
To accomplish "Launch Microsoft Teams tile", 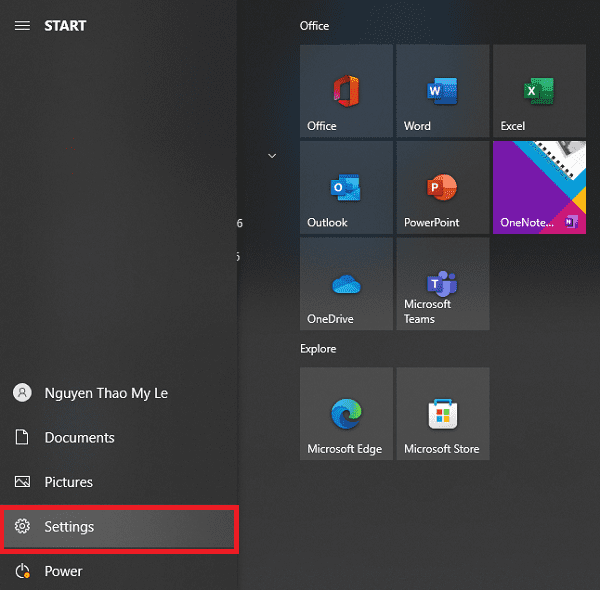I will pyautogui.click(x=443, y=284).
